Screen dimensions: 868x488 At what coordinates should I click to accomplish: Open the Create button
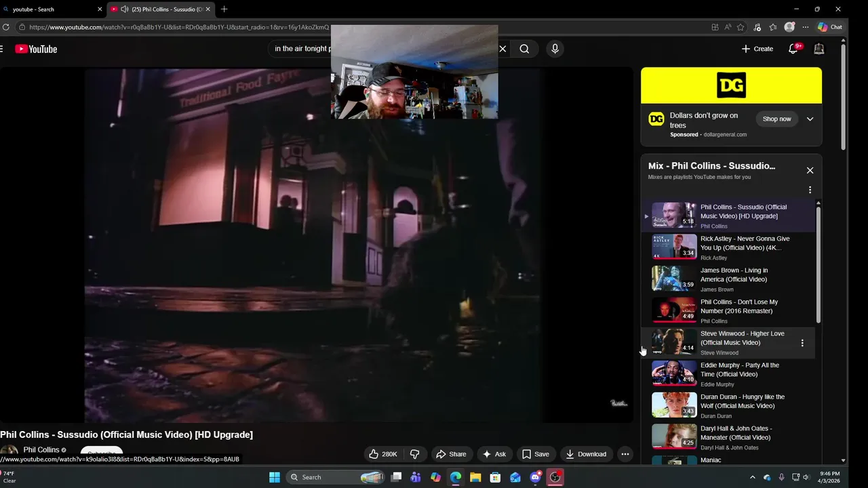click(757, 49)
